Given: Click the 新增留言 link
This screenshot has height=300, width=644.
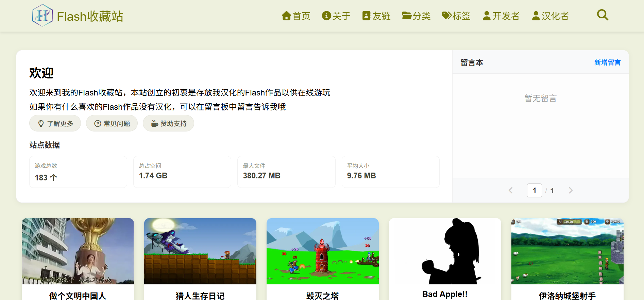Looking at the screenshot, I should (607, 63).
